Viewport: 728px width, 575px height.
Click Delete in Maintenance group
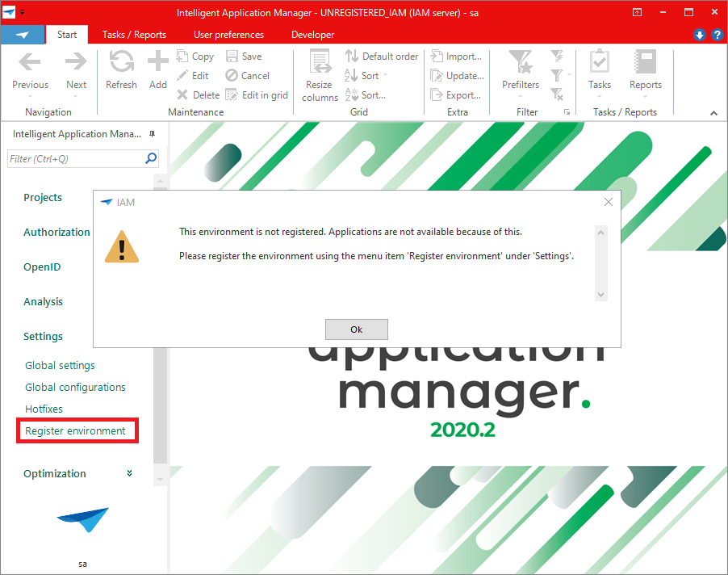point(199,95)
